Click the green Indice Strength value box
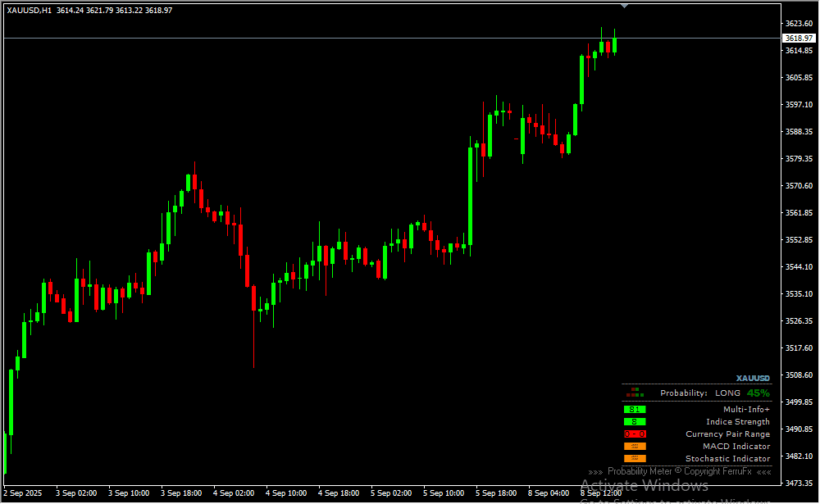 [x=635, y=422]
